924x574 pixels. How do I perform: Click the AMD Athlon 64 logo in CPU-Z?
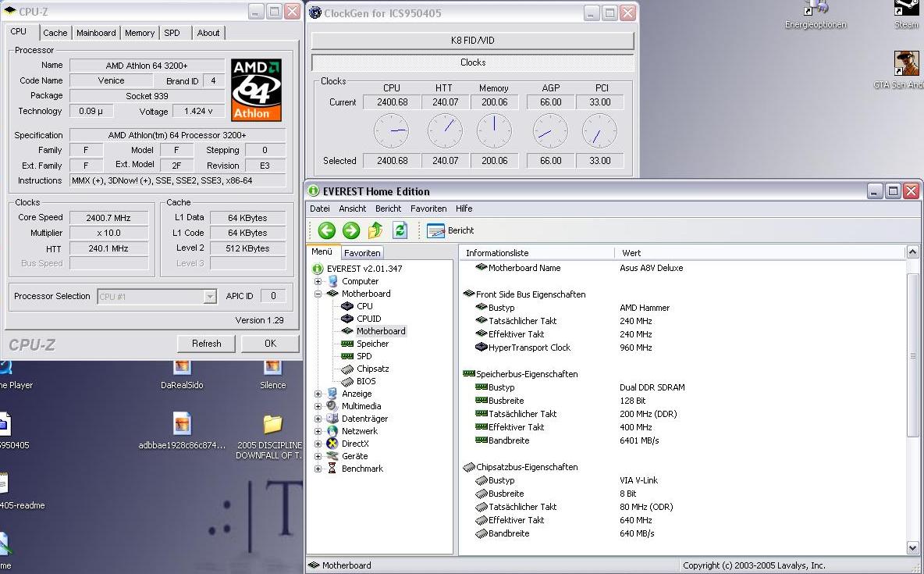point(256,90)
